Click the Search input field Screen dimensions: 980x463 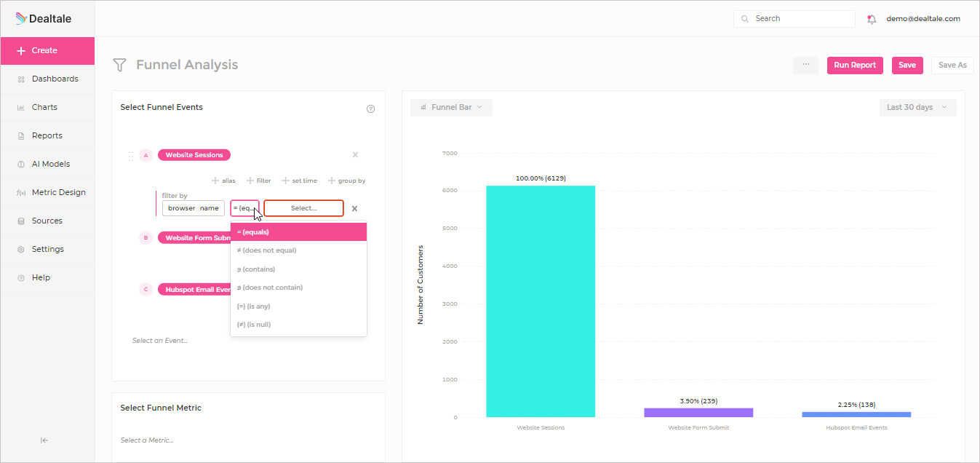tap(794, 19)
